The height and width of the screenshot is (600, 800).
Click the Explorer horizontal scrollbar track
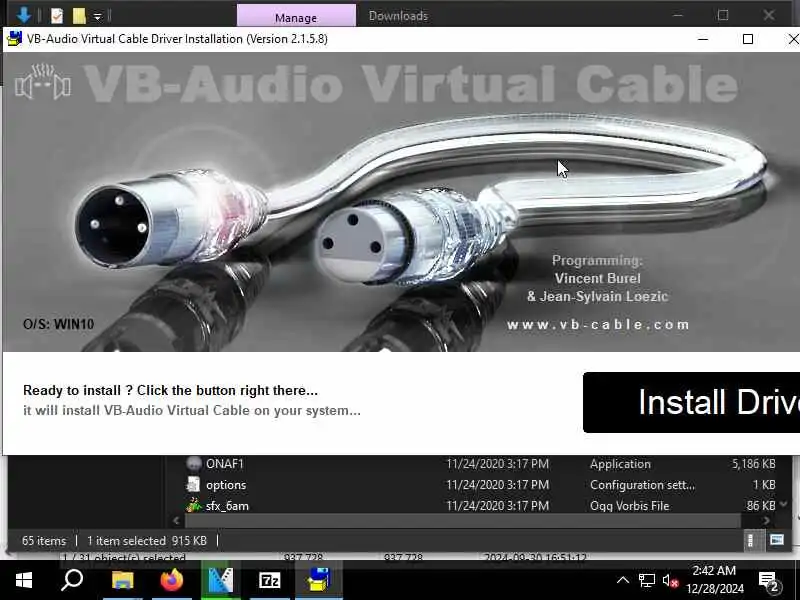(x=462, y=521)
